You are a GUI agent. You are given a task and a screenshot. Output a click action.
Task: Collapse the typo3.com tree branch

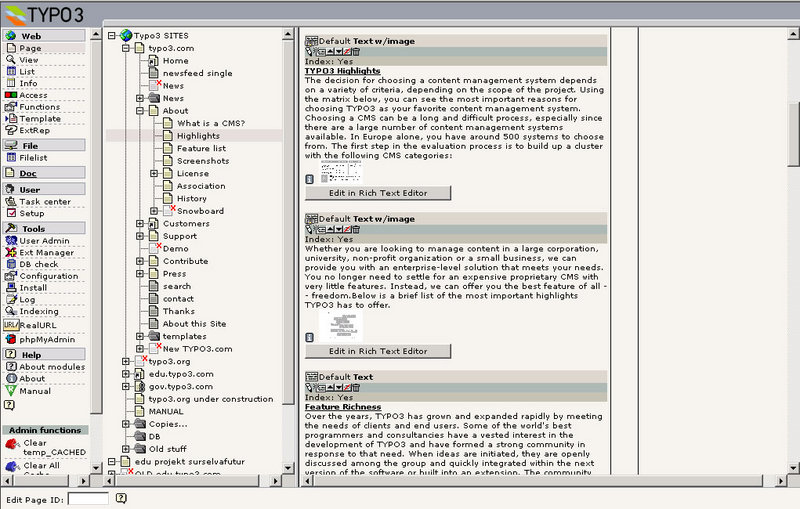click(126, 48)
